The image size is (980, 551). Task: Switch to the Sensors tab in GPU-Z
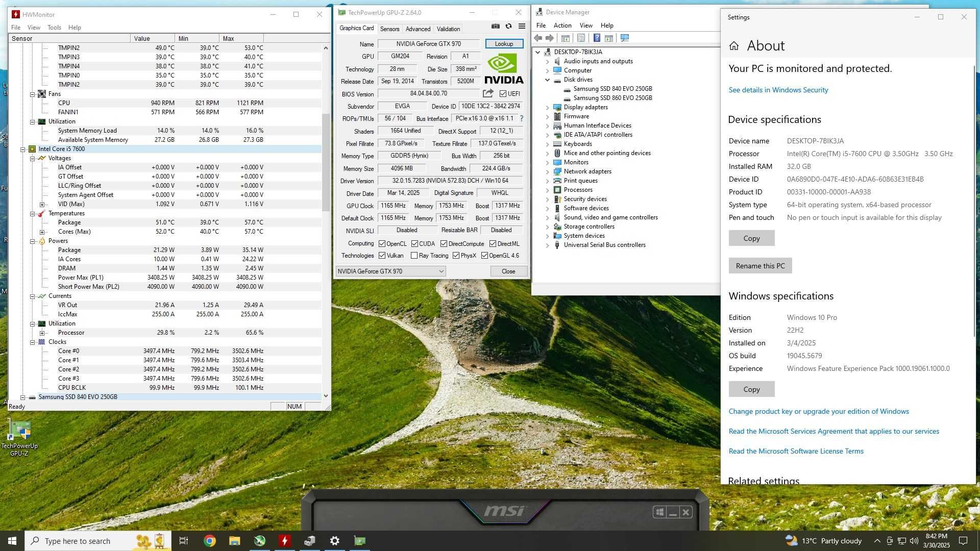[x=389, y=29]
